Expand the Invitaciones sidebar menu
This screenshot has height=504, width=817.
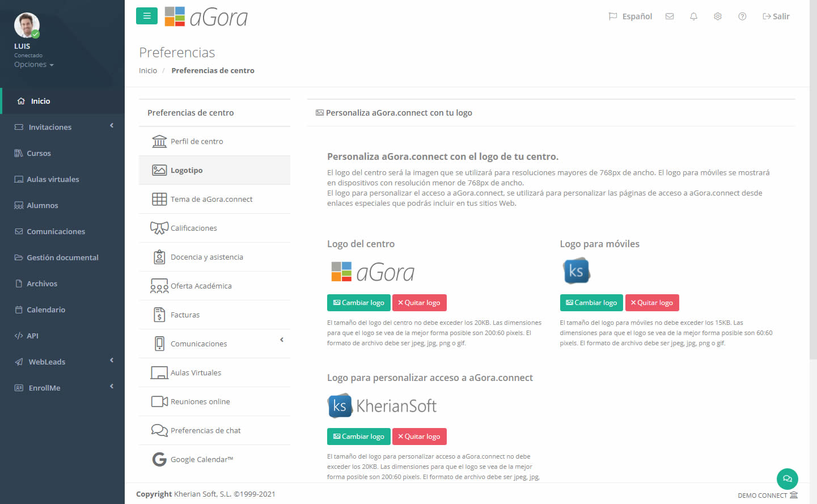click(62, 127)
